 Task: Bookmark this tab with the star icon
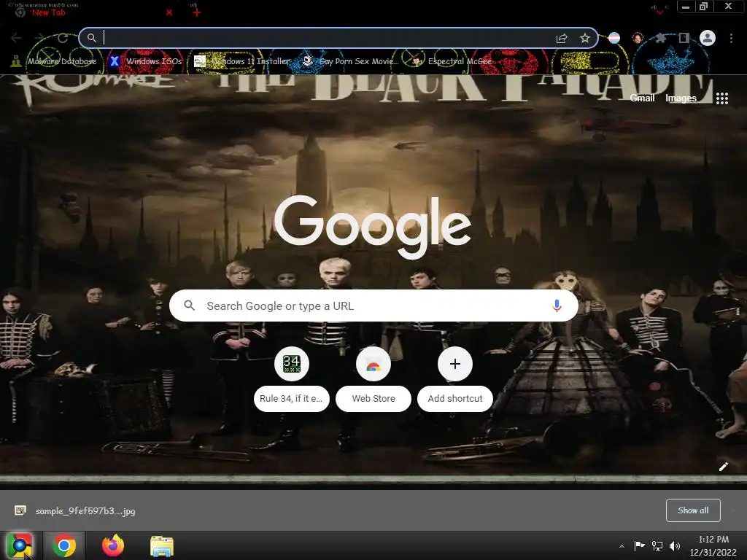click(585, 38)
